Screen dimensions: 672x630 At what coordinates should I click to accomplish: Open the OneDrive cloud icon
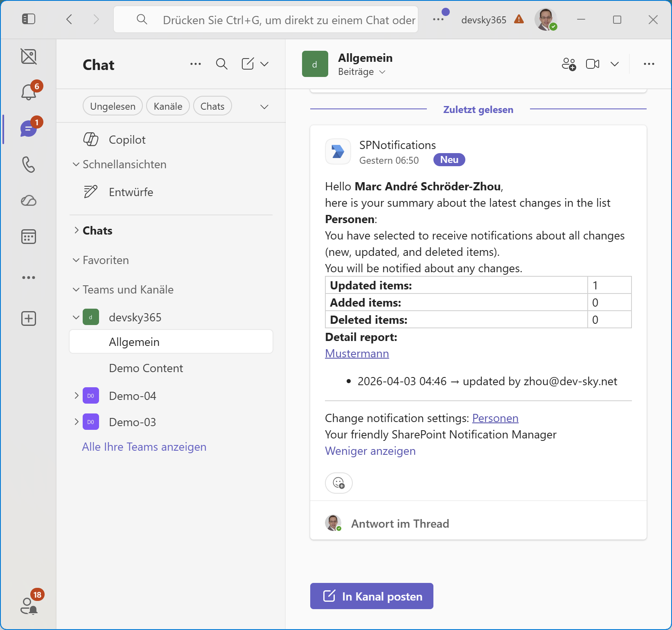click(x=28, y=201)
